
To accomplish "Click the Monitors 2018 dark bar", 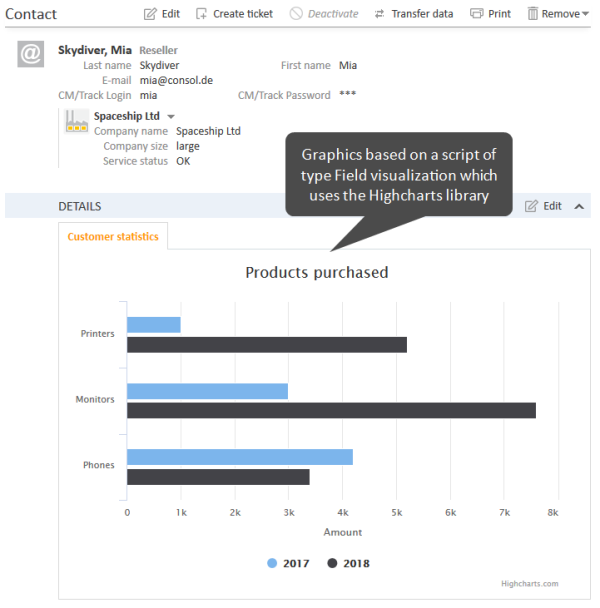I will [x=332, y=410].
